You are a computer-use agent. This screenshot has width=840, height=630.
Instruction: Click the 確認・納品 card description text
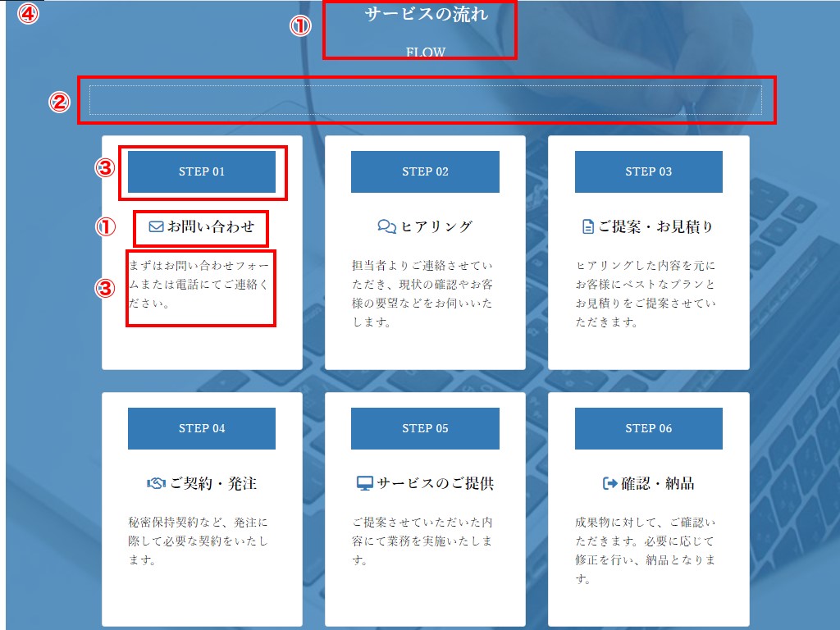646,550
